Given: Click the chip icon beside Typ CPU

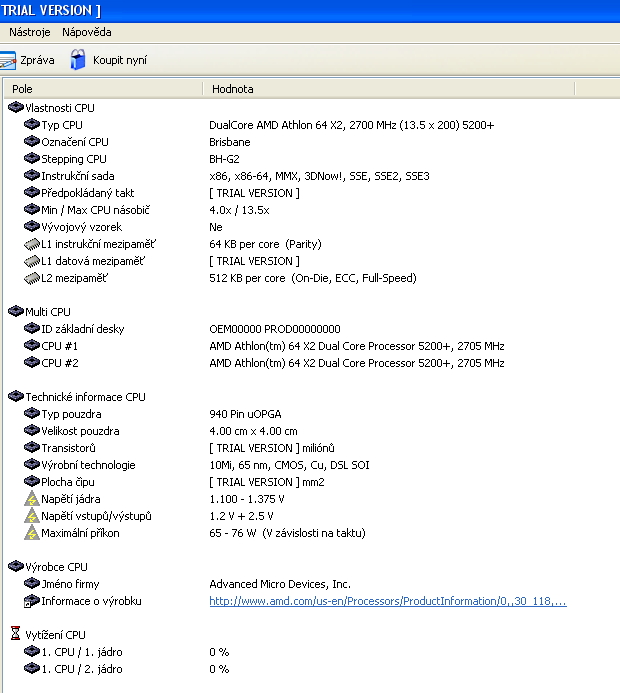Looking at the screenshot, I should click(32, 125).
